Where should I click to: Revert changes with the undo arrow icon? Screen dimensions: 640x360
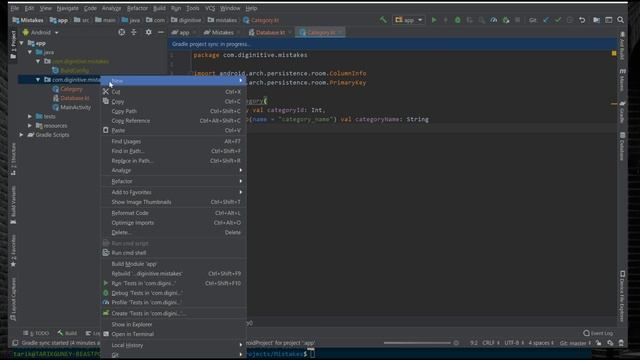[582, 20]
